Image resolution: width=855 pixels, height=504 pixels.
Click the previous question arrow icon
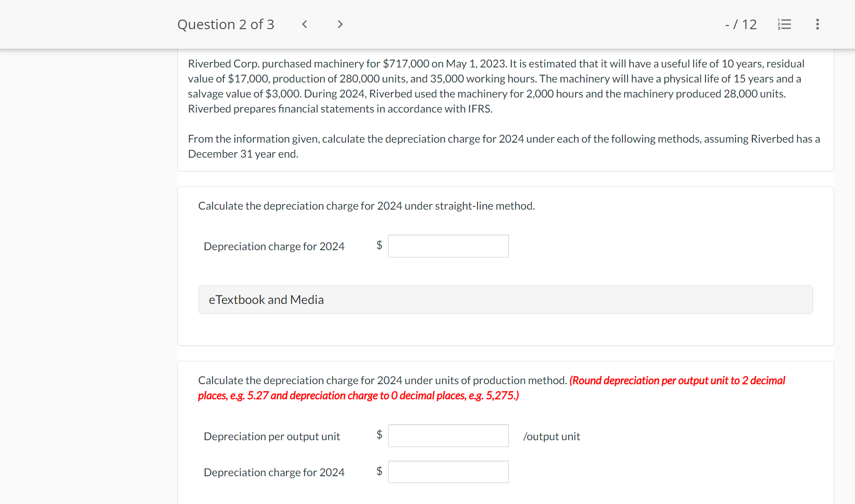[304, 24]
